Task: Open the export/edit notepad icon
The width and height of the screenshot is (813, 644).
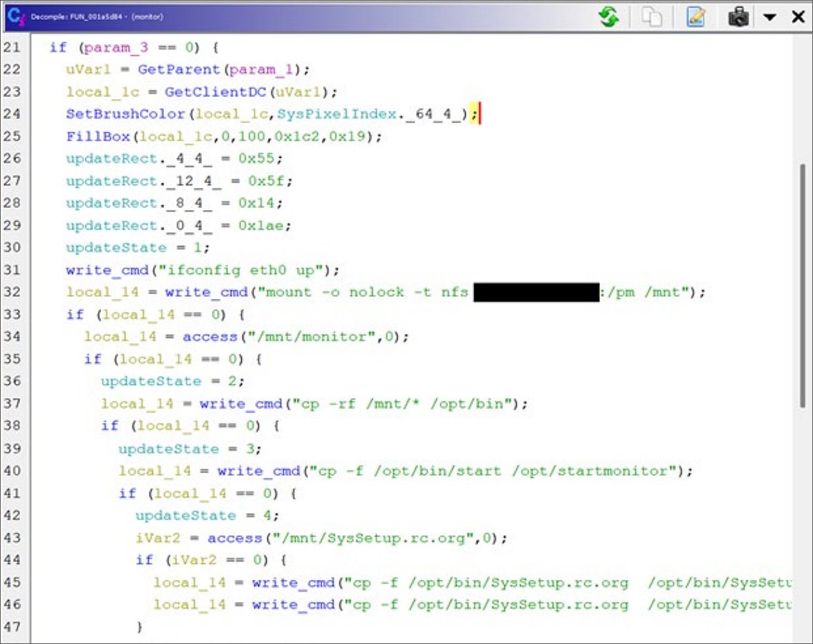Action: point(695,17)
